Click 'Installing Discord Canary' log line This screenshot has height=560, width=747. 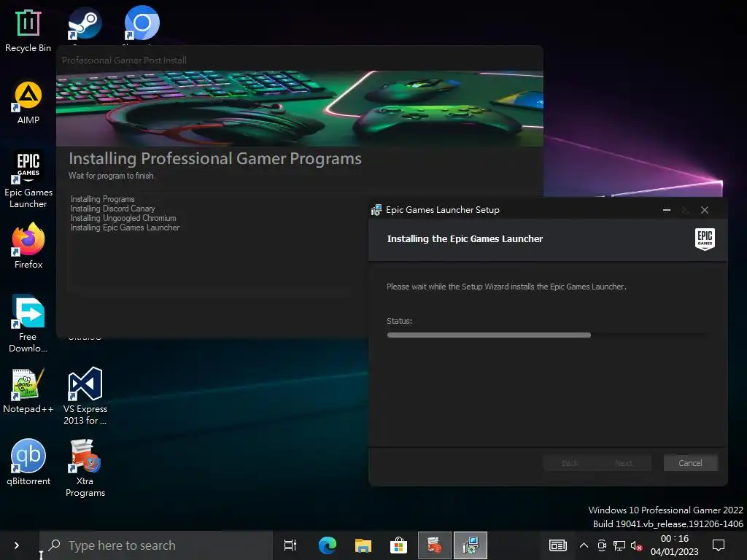[113, 209]
